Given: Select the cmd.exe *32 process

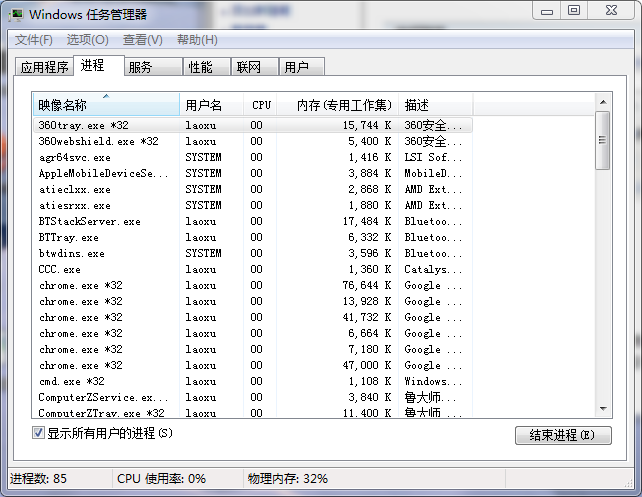Looking at the screenshot, I should 253,381.
